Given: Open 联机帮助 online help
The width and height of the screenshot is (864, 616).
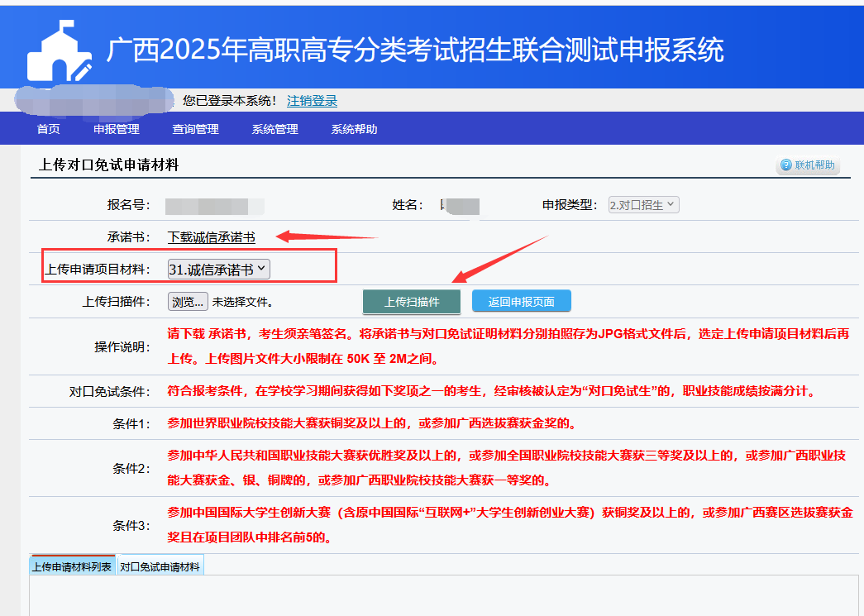Looking at the screenshot, I should pyautogui.click(x=808, y=165).
